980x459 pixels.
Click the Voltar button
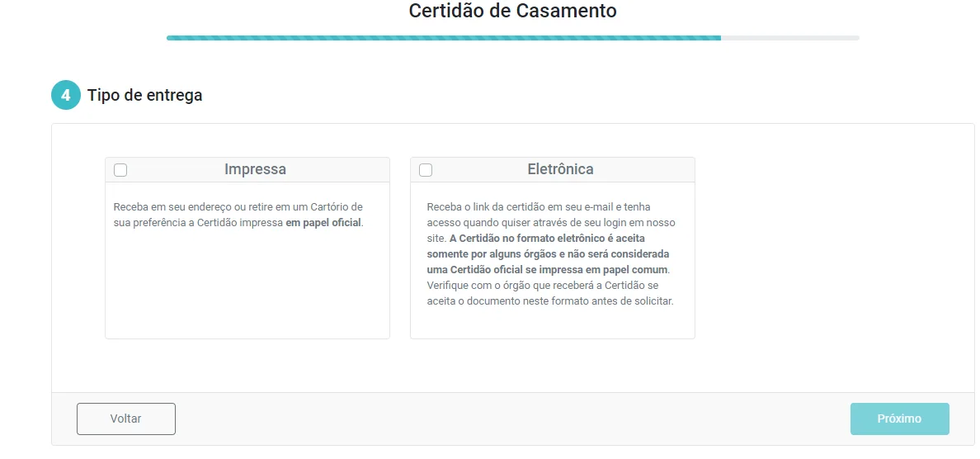click(126, 419)
